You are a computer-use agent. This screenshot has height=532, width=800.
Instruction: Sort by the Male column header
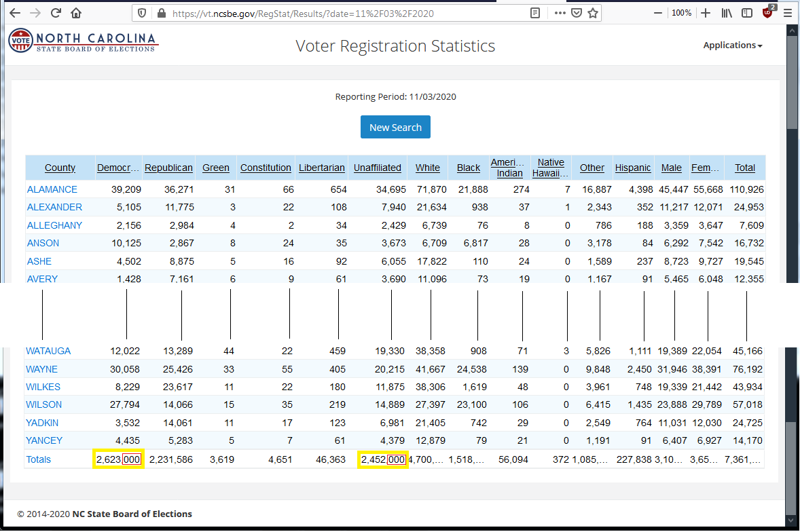pyautogui.click(x=672, y=168)
